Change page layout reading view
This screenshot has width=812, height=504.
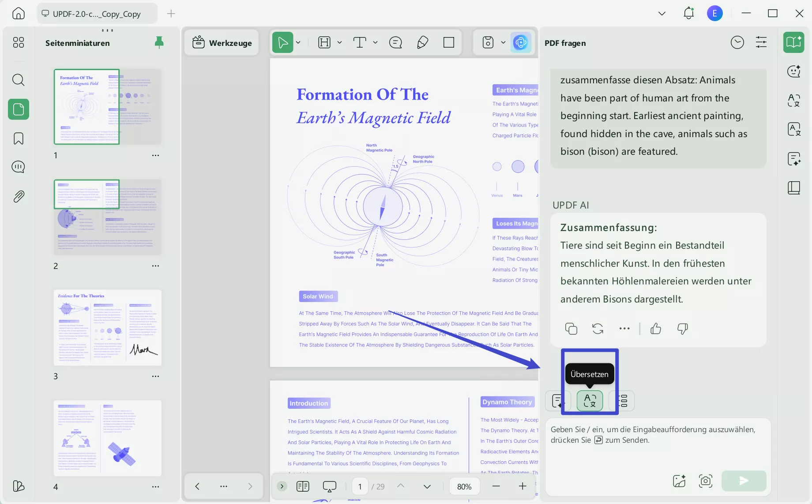[x=303, y=486]
